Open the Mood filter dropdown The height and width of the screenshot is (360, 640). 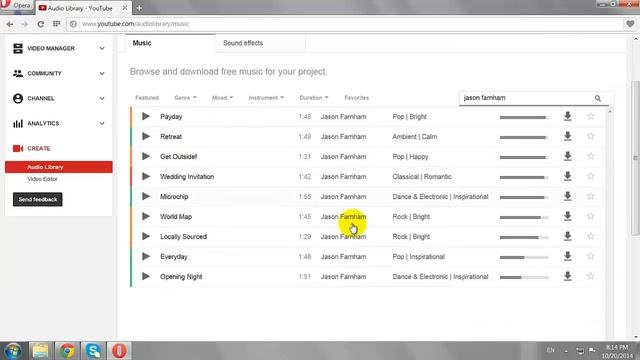222,98
